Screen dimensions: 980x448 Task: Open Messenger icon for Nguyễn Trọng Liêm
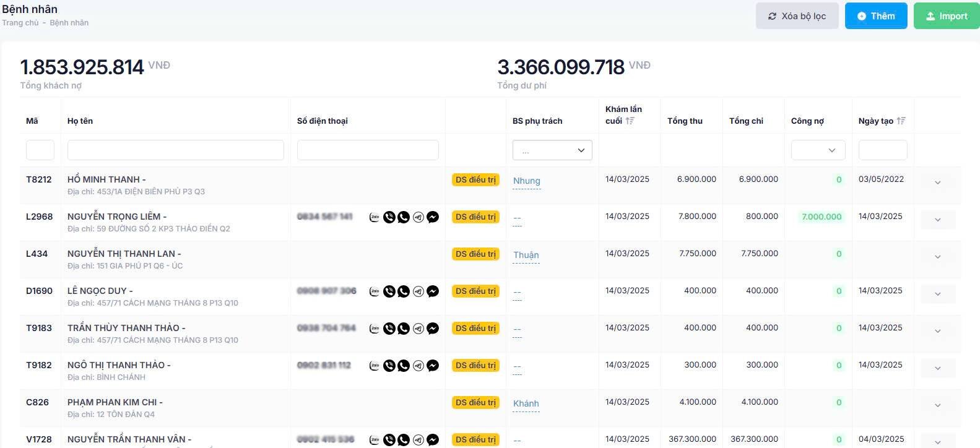click(x=433, y=217)
